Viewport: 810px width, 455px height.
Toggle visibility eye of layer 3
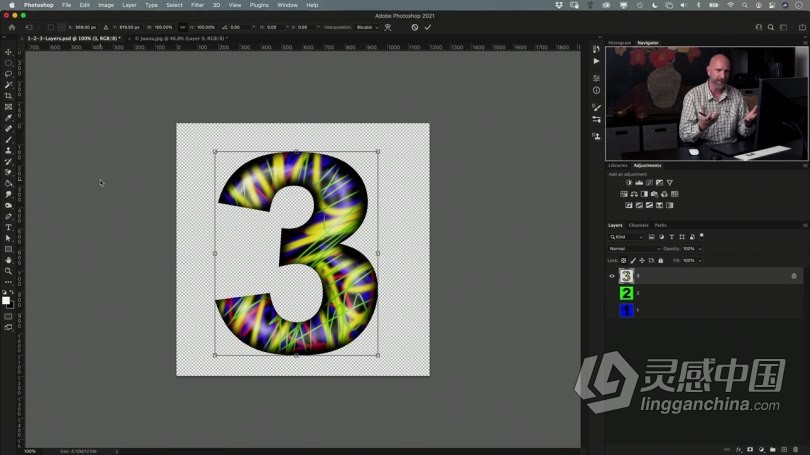tap(612, 276)
